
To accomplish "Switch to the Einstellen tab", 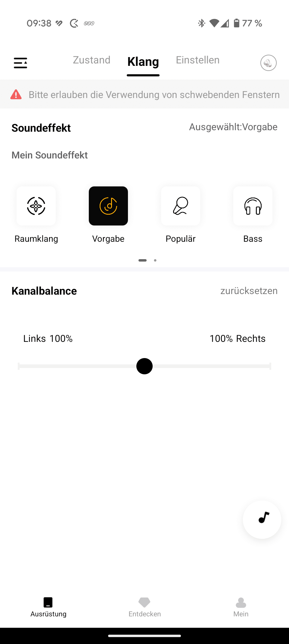I will [197, 60].
